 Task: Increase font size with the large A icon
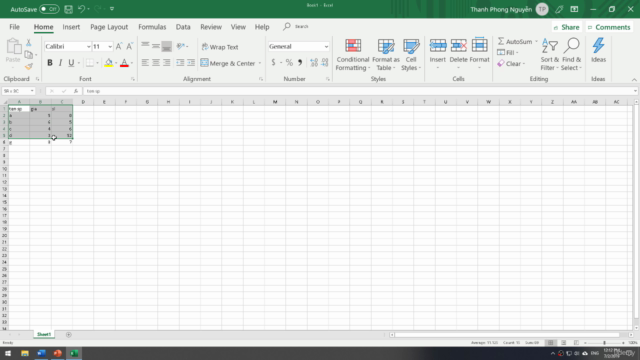pyautogui.click(x=119, y=47)
